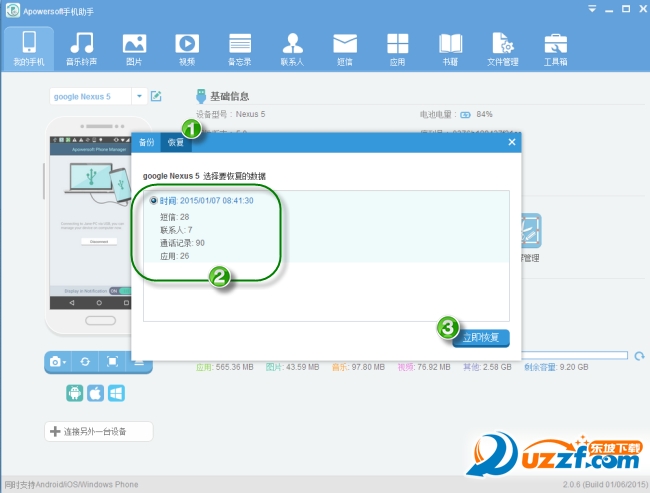Image resolution: width=650 pixels, height=493 pixels.
Task: Click the 剩余容量: 9.20 GB label
Action: [556, 367]
